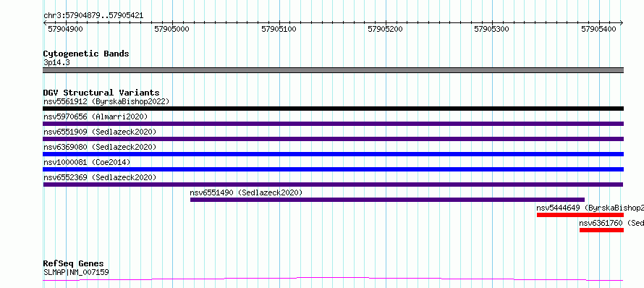
Task: Select the red nsv5444649 variant bar
Action: pos(580,215)
